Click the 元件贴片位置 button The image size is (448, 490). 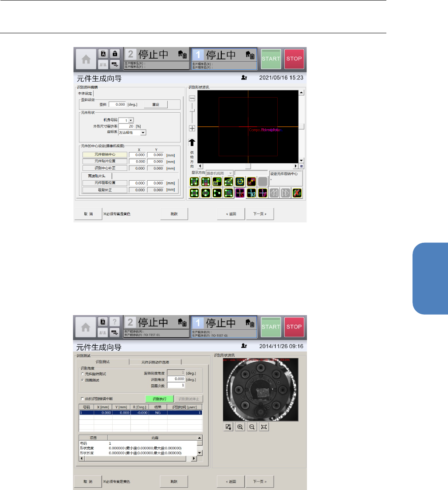click(x=105, y=161)
